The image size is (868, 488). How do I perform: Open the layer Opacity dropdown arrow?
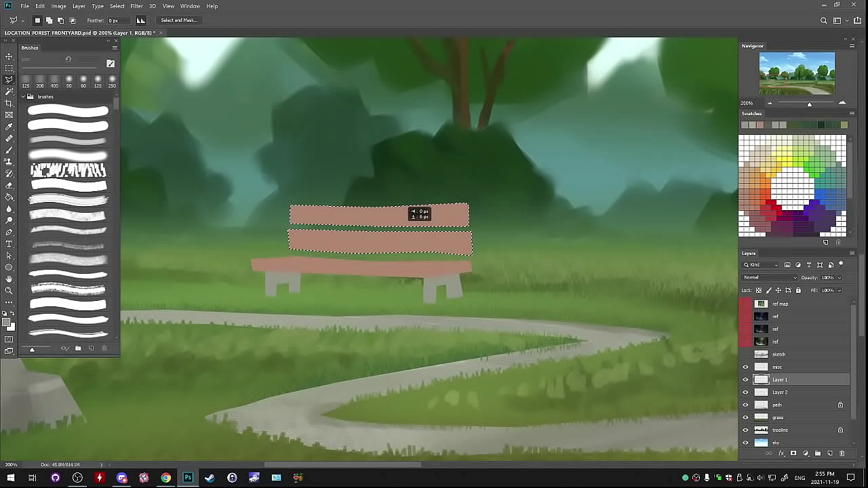pyautogui.click(x=840, y=277)
